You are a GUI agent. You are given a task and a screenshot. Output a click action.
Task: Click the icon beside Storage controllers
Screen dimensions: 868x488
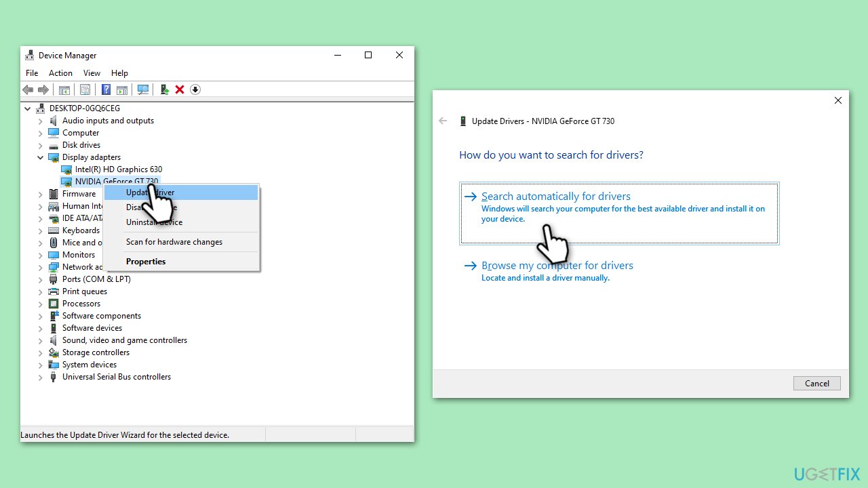54,352
